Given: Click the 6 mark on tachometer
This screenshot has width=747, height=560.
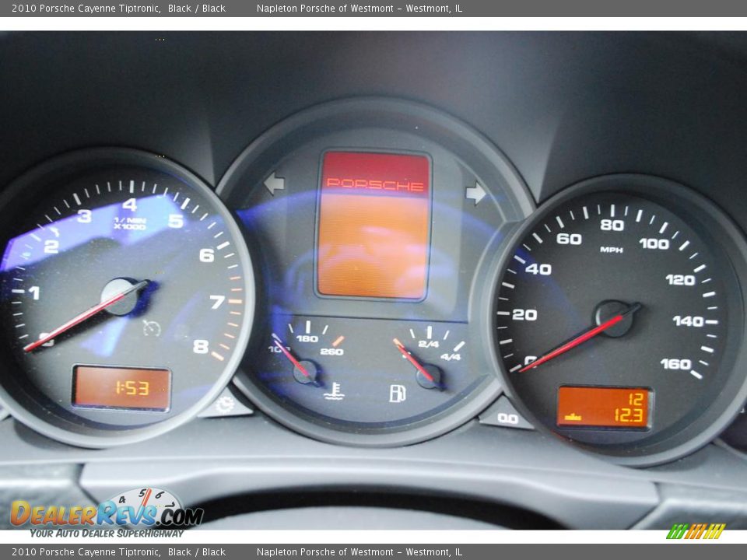Looking at the screenshot, I should [206, 255].
